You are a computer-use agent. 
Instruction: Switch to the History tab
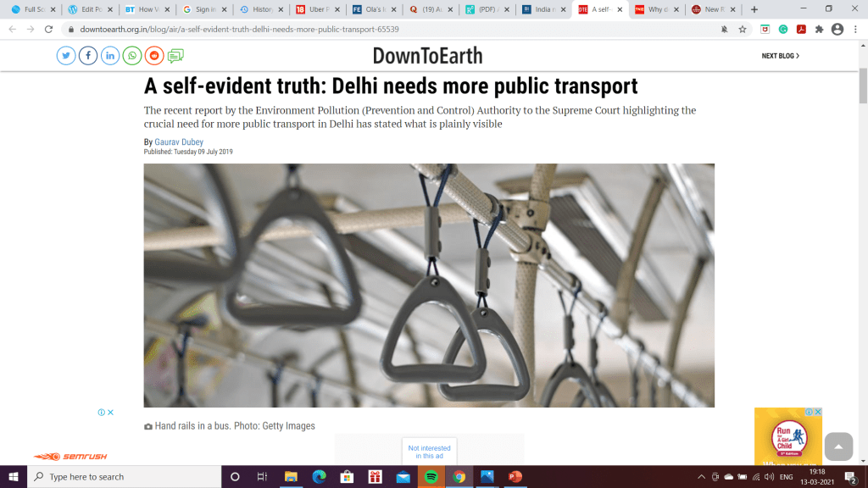(x=261, y=9)
